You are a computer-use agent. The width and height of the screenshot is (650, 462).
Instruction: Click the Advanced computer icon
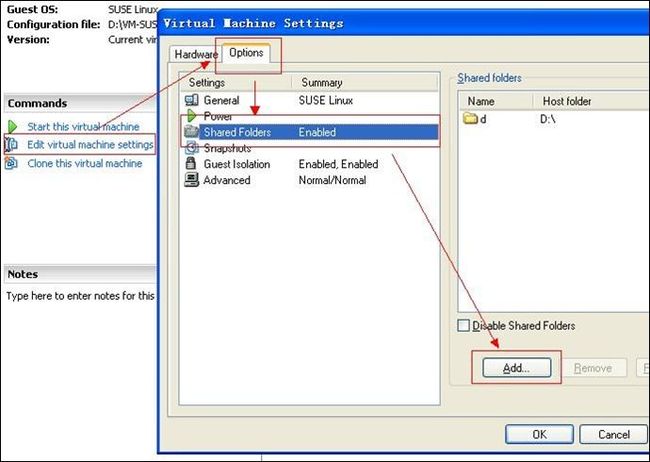tap(191, 180)
